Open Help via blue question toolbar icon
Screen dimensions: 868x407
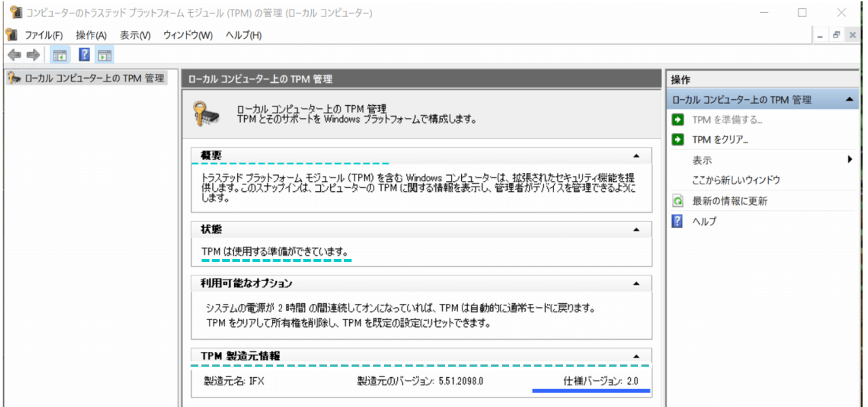[85, 55]
